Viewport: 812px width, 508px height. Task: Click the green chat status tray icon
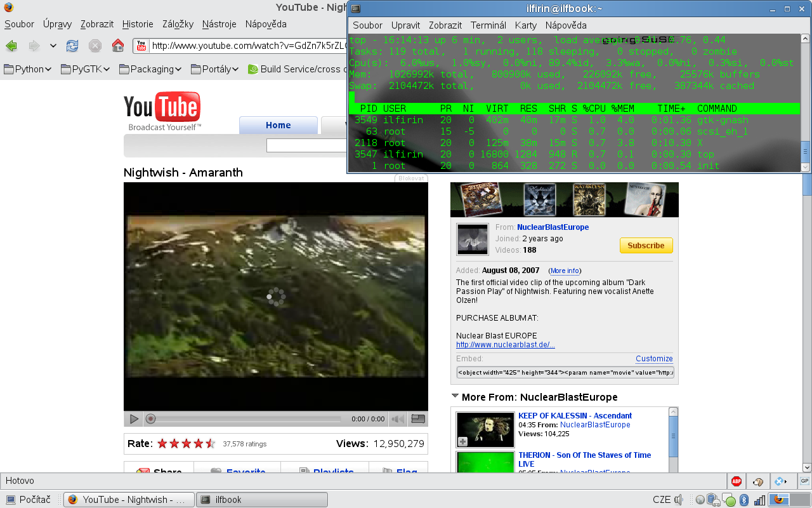coord(730,500)
